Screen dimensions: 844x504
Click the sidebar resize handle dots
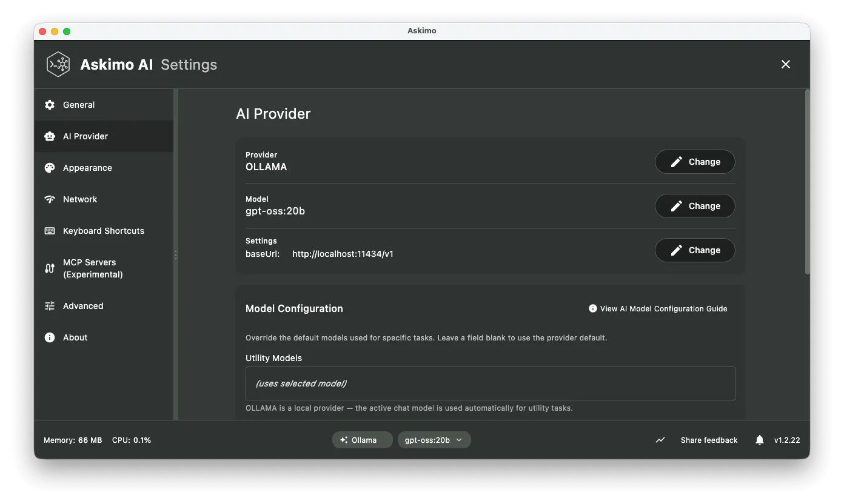pos(176,255)
